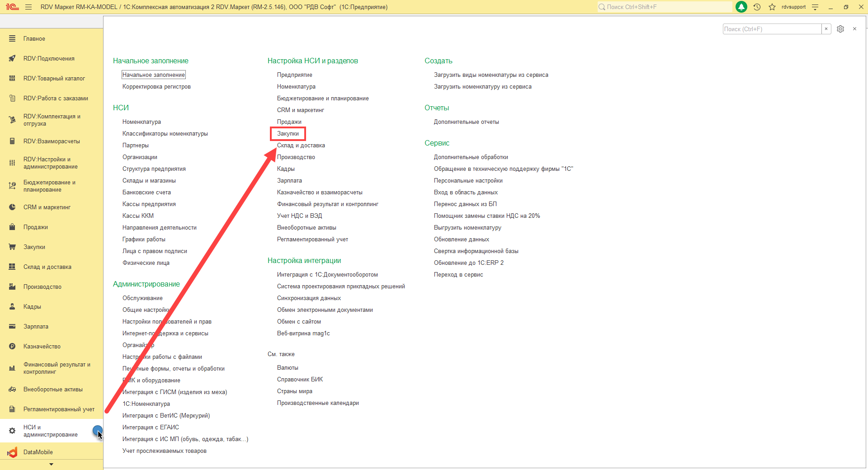Open Казначейство section label in the sidebar

(x=42, y=347)
